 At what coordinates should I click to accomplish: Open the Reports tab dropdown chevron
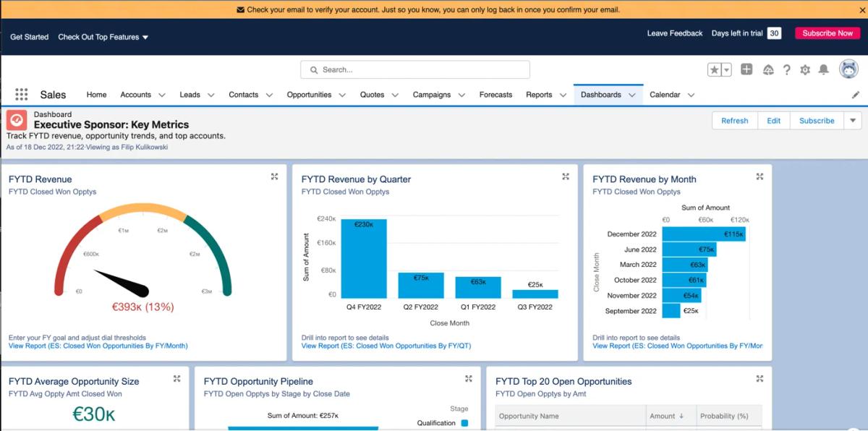[563, 95]
